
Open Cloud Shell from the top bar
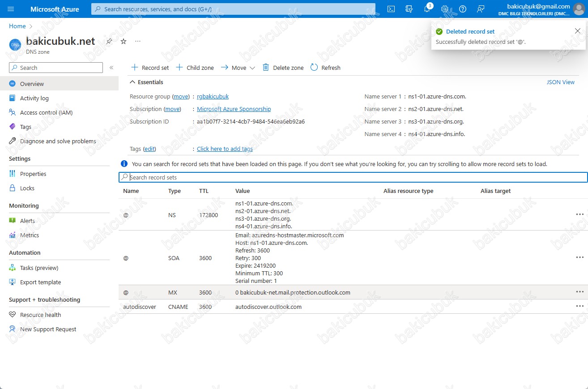click(391, 9)
